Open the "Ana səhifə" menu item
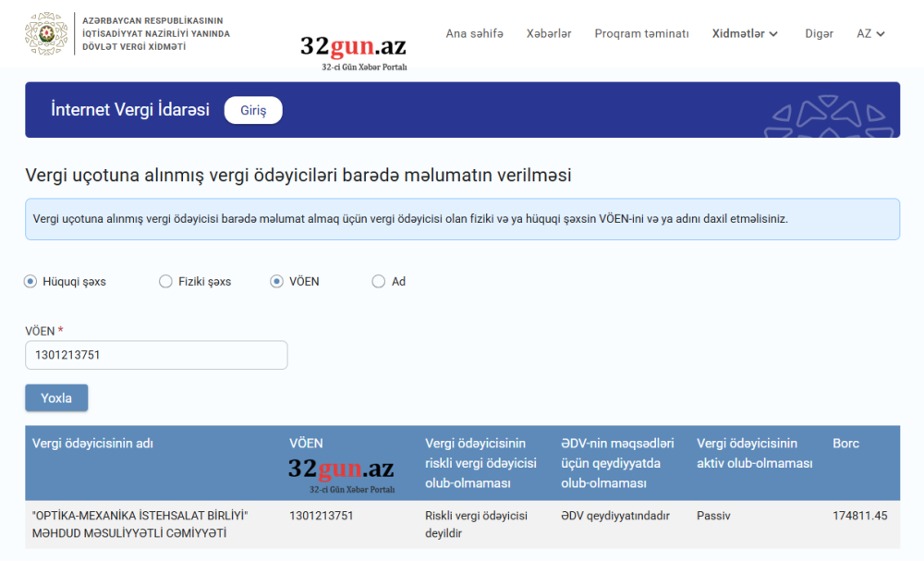Image resolution: width=924 pixels, height=561 pixels. 474,33
